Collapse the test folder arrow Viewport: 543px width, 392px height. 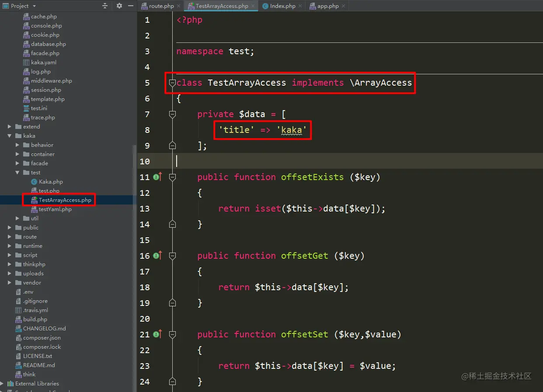coord(17,172)
